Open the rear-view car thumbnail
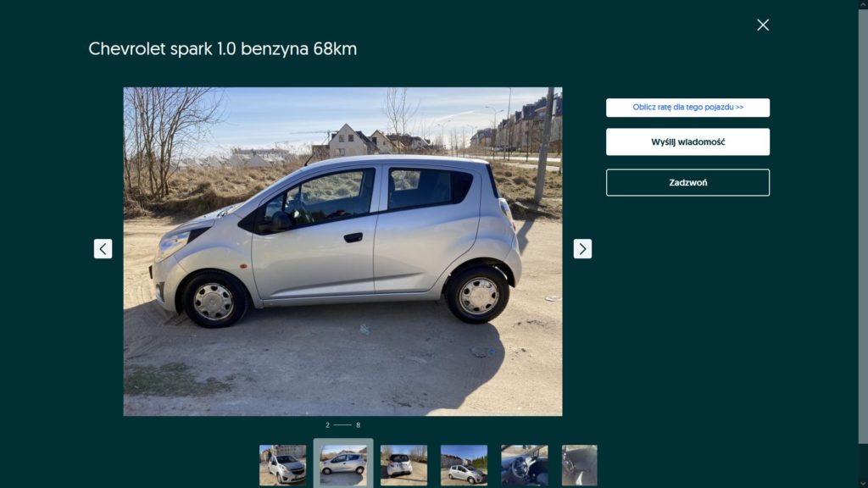 coord(403,465)
